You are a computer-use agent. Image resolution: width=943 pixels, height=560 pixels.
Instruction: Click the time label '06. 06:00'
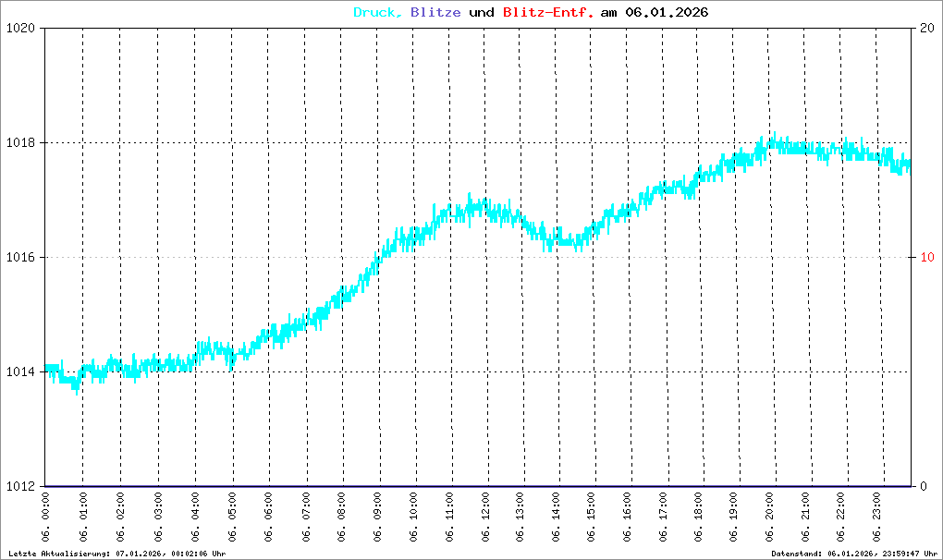coord(269,517)
